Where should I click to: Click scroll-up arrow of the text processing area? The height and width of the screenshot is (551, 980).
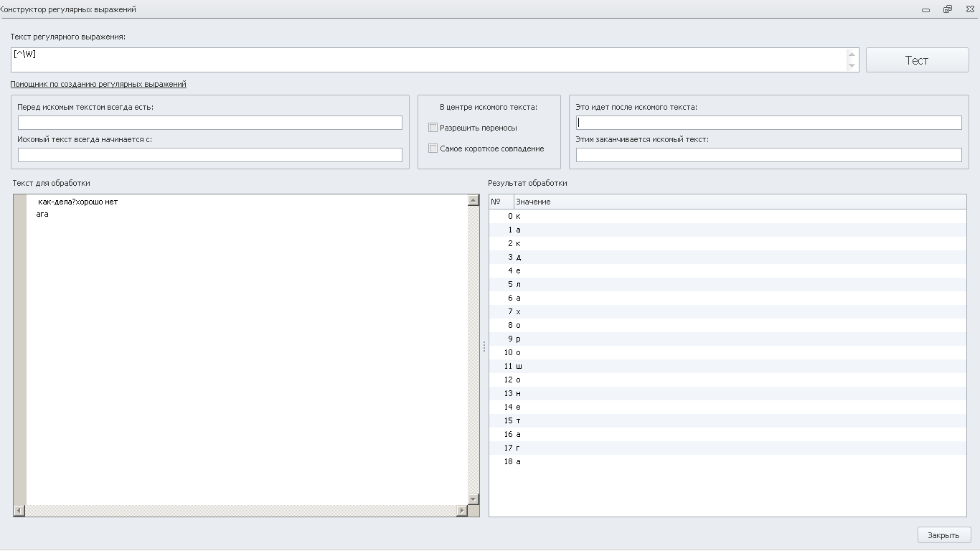tap(473, 200)
